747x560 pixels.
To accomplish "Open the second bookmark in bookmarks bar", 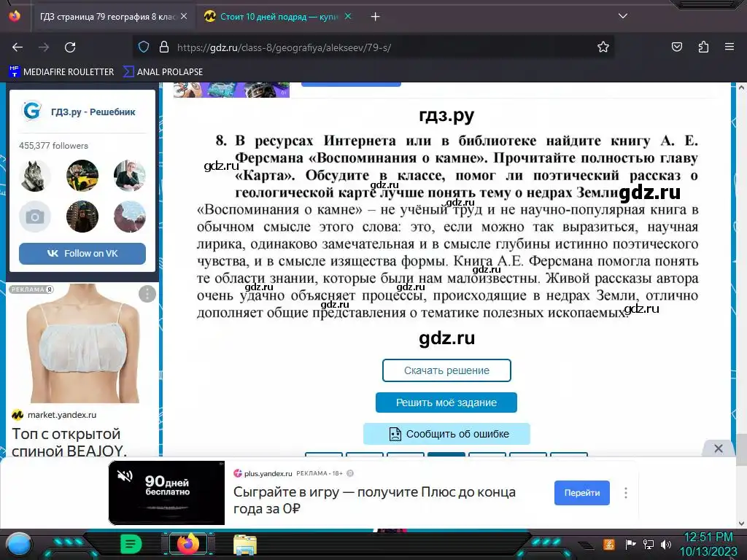I will (x=163, y=72).
